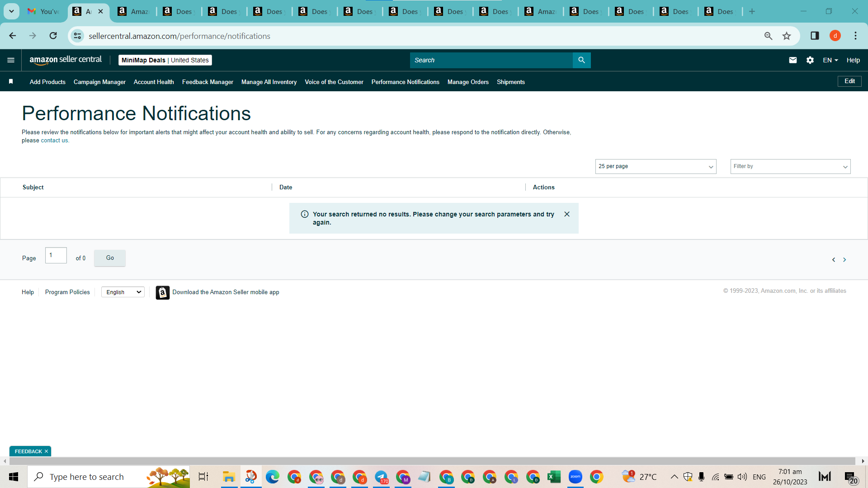
Task: View site information icon in address bar
Action: pyautogui.click(x=78, y=36)
